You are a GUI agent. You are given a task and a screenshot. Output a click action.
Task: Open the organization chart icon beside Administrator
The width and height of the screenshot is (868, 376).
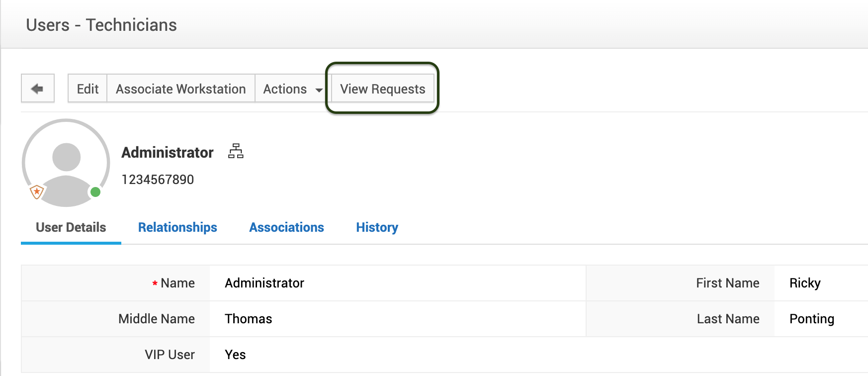click(236, 151)
